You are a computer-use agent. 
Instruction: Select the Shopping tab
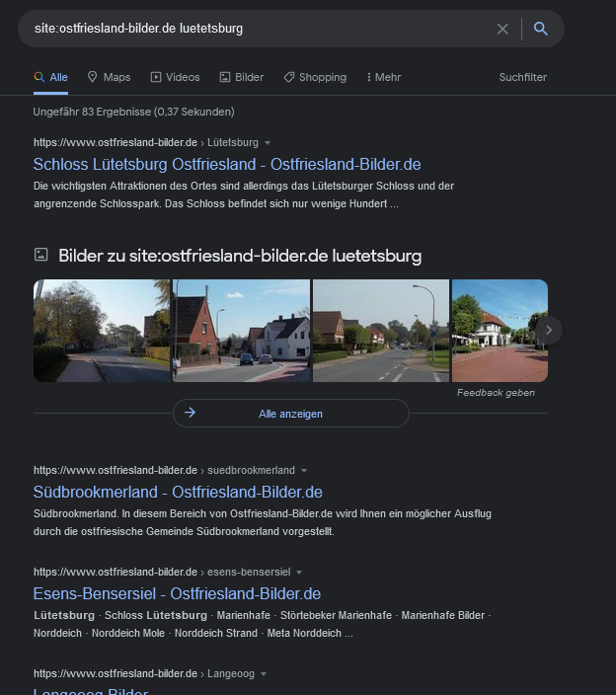315,77
